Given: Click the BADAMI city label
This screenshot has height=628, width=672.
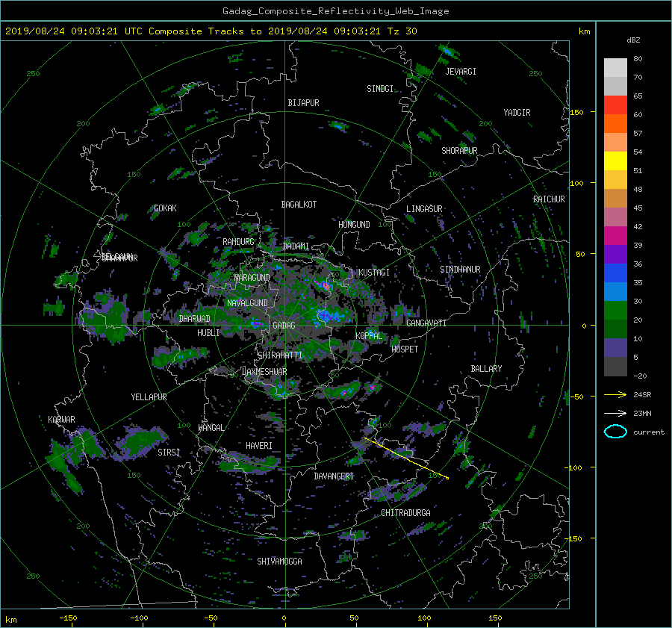Looking at the screenshot, I should click(x=296, y=246).
